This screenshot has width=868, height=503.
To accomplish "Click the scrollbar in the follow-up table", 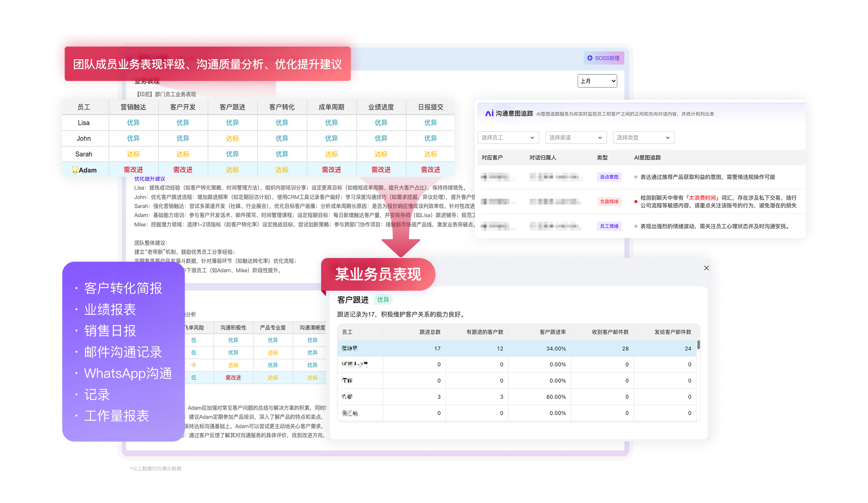I will click(698, 345).
